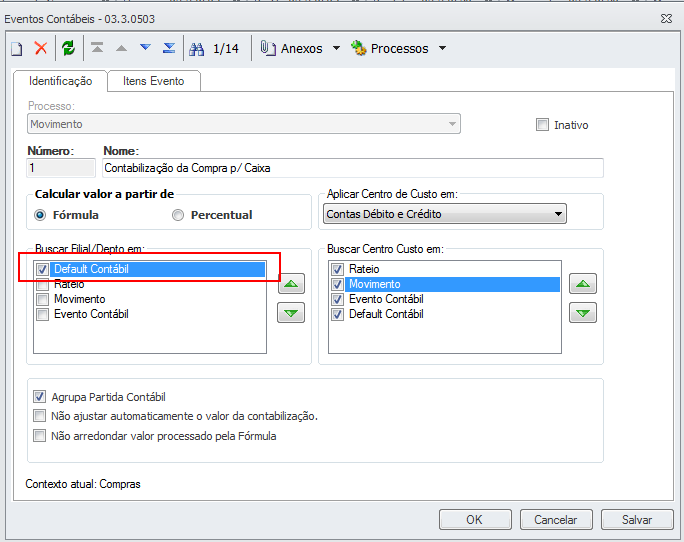Move Centro Custo item down green arrow
This screenshot has height=542, width=684.
click(583, 313)
